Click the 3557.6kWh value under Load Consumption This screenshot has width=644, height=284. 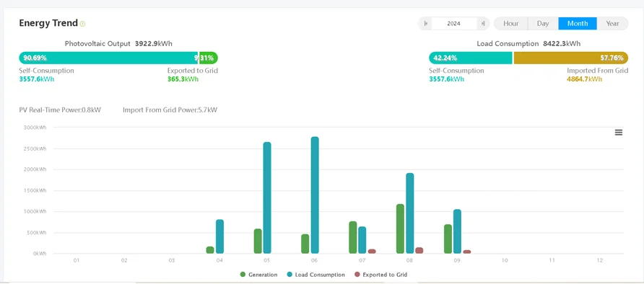tap(446, 79)
